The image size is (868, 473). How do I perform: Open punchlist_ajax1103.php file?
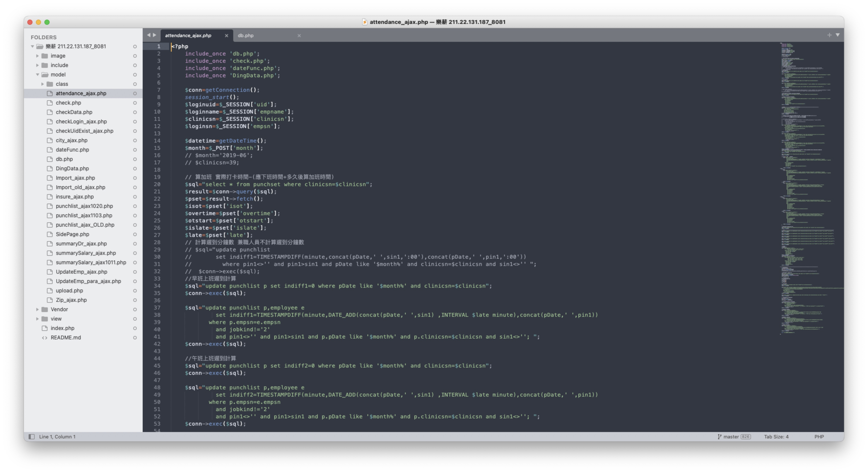click(x=84, y=215)
